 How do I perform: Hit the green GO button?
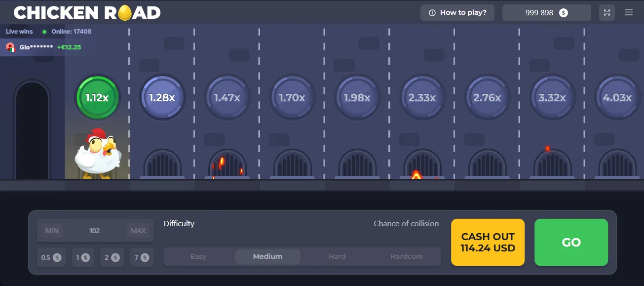(571, 243)
